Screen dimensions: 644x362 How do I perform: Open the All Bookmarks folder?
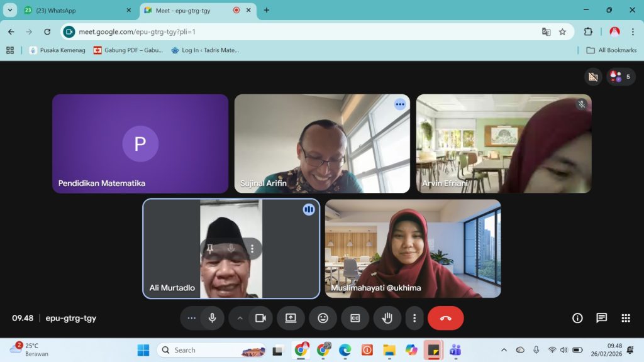tap(611, 50)
